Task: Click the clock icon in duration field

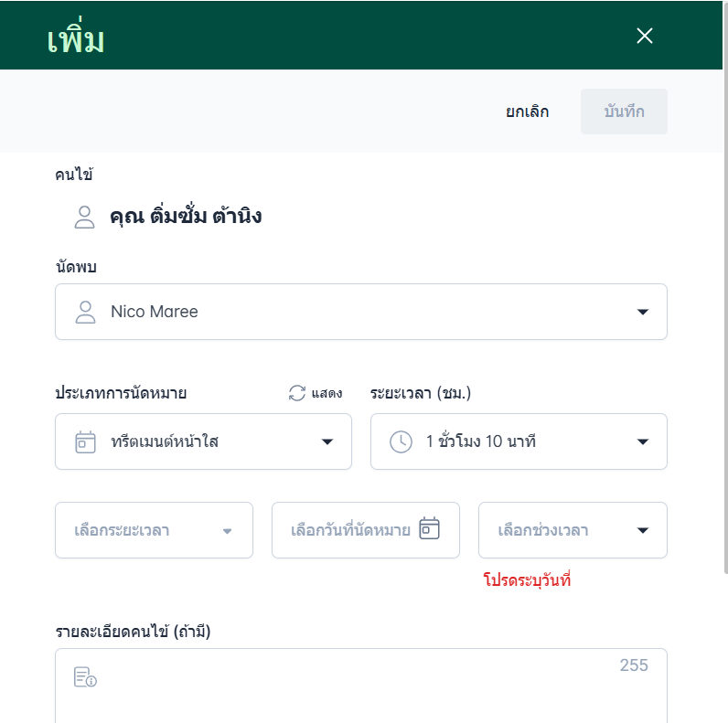Action: (x=401, y=442)
